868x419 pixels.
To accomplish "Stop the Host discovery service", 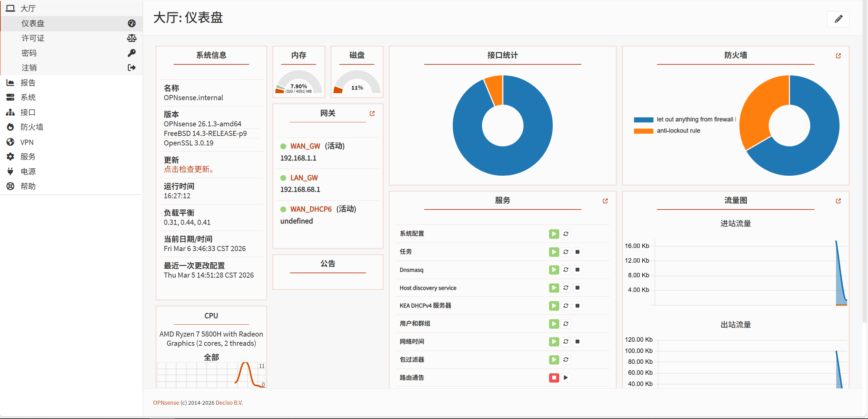I will (x=577, y=288).
